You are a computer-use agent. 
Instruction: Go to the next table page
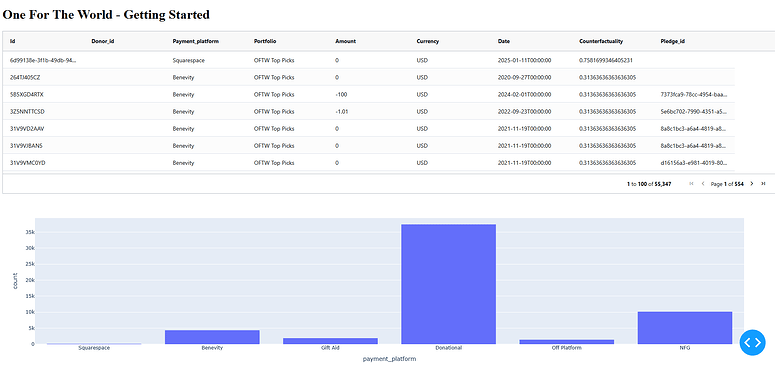[752, 184]
